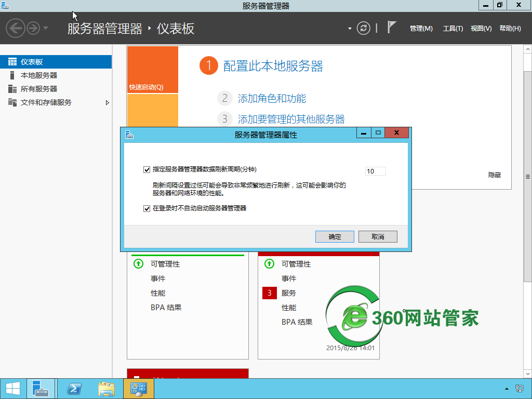The width and height of the screenshot is (532, 399).
Task: Open the 添加角色和功能 link
Action: click(x=272, y=98)
